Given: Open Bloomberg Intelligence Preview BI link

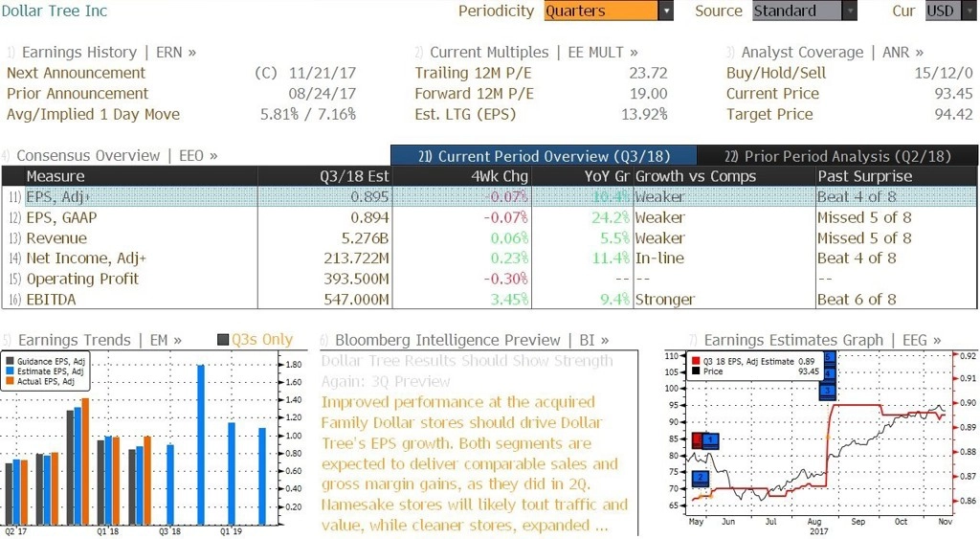Looking at the screenshot, I should tap(472, 340).
